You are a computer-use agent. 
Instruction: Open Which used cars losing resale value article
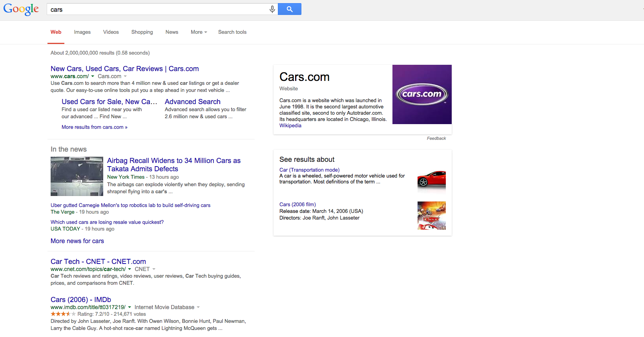click(107, 222)
